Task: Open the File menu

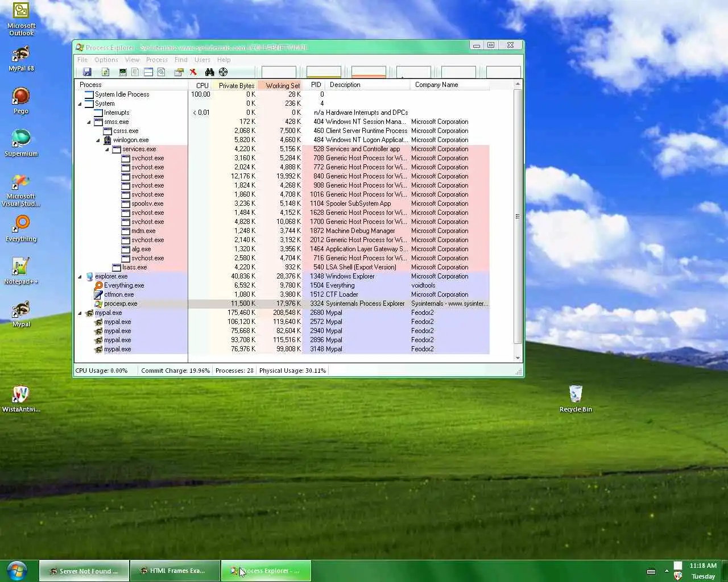Action: coord(82,60)
